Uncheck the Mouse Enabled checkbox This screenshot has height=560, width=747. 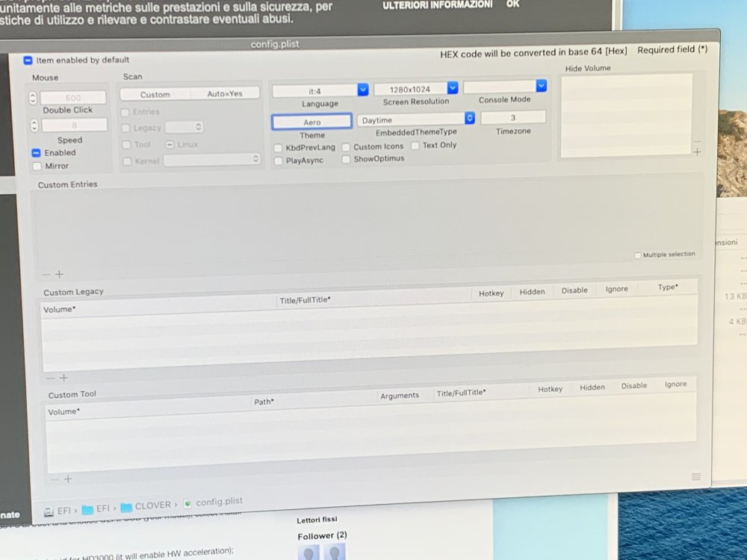(36, 153)
